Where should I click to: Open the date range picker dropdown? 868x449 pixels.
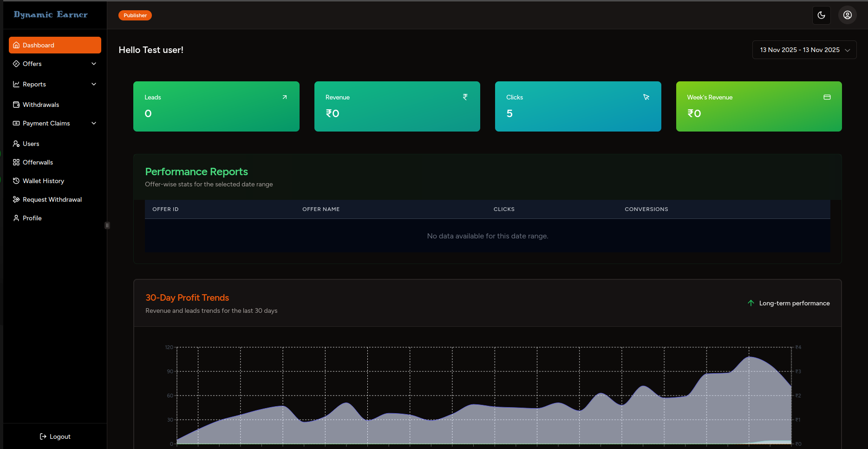(804, 50)
